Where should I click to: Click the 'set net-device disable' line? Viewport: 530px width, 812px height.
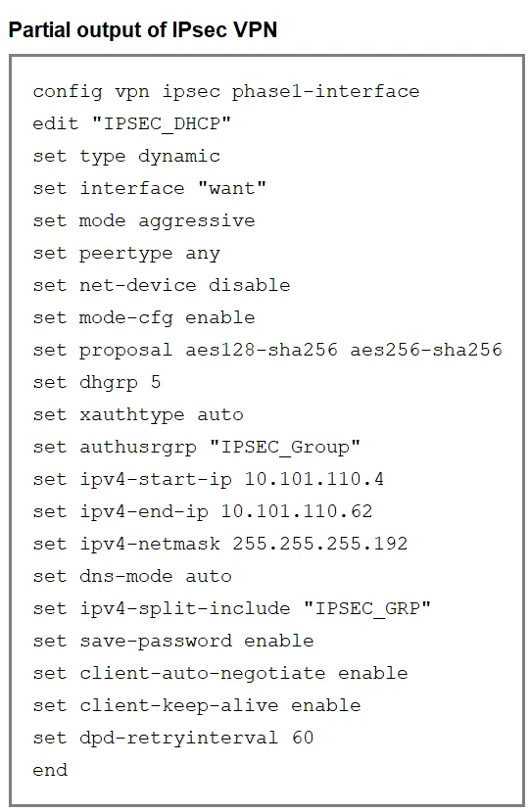pos(161,285)
